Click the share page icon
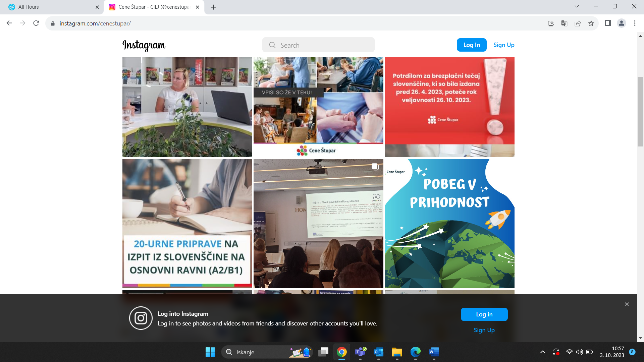Screen dimensions: 644x362 pos(578,23)
